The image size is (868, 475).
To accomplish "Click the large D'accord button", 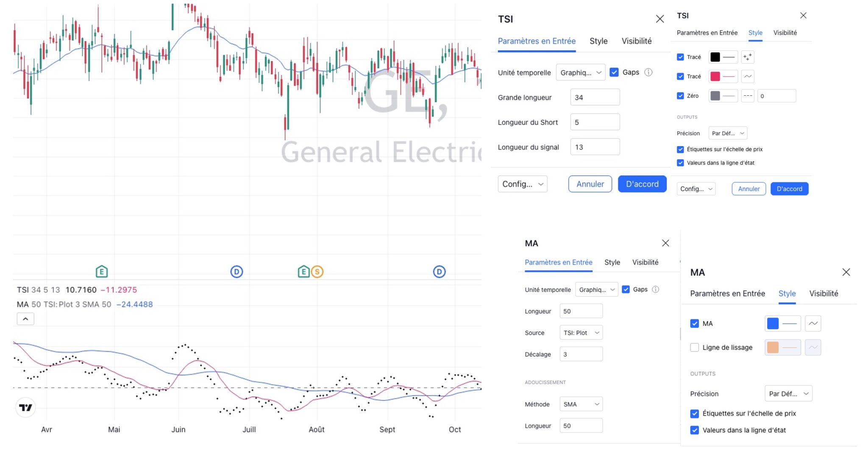I will pos(642,184).
